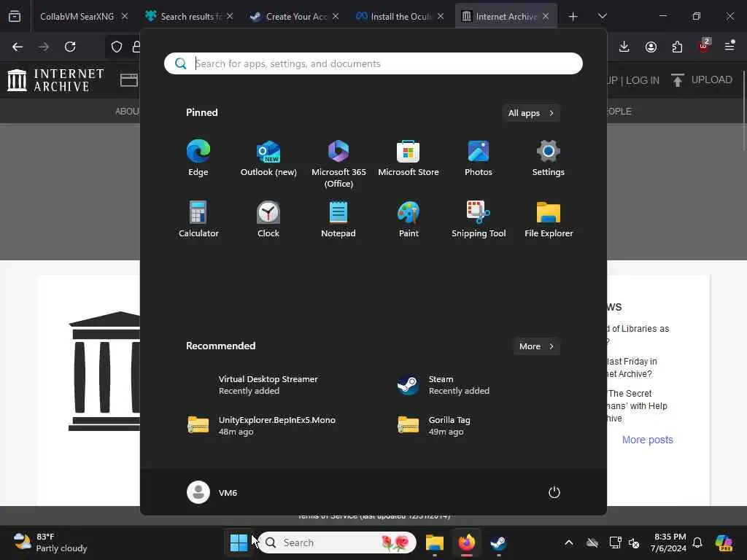Open Notepad from Start menu

(338, 219)
